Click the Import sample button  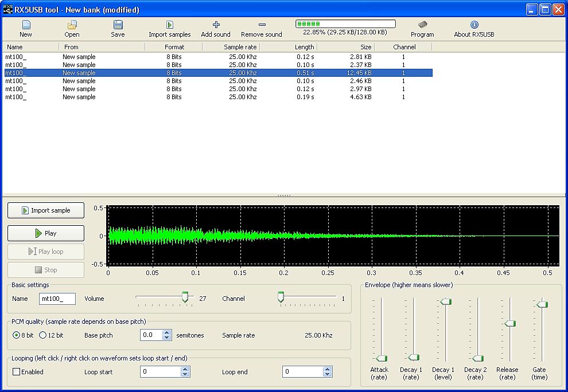pos(46,210)
